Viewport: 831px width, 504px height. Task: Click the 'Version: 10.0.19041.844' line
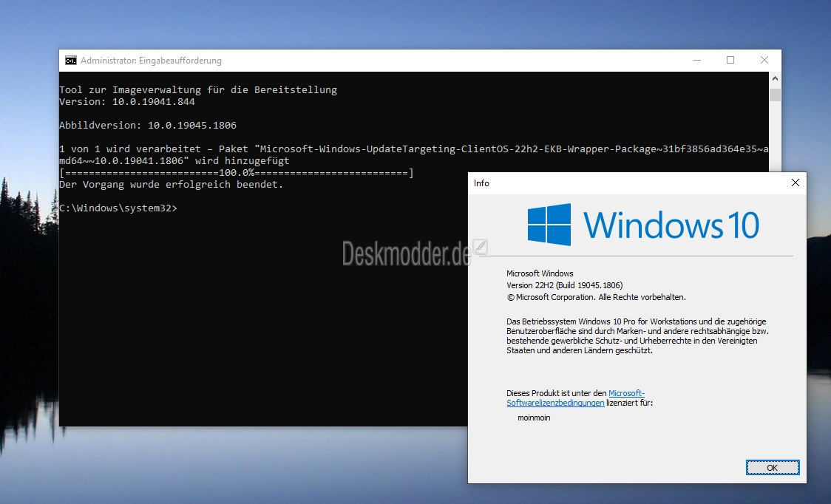point(127,102)
